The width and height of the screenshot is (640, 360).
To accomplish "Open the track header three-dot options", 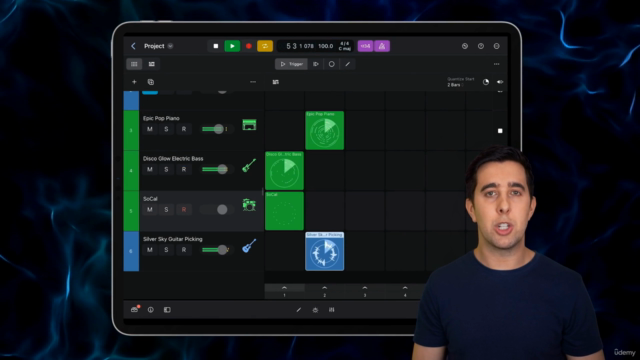I will click(253, 82).
